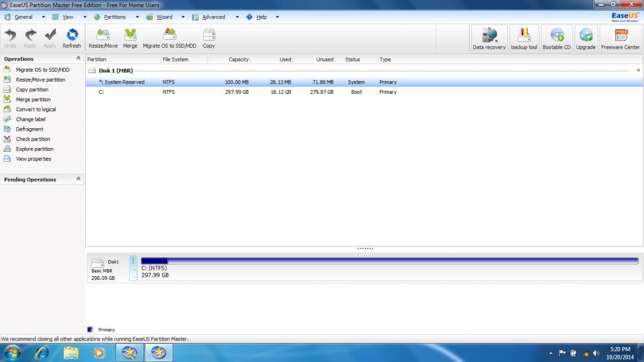Open the backup tool
The width and height of the screenshot is (644, 362).
coord(524,39)
